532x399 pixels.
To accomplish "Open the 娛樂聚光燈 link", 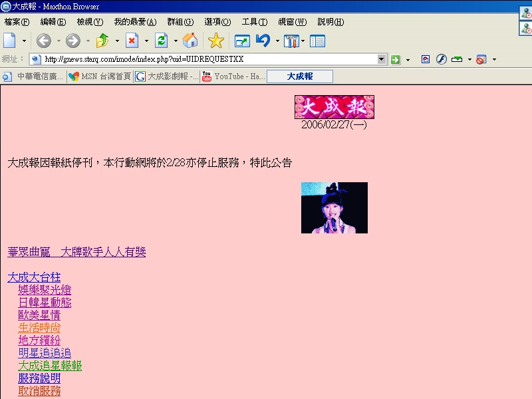I will (x=45, y=290).
